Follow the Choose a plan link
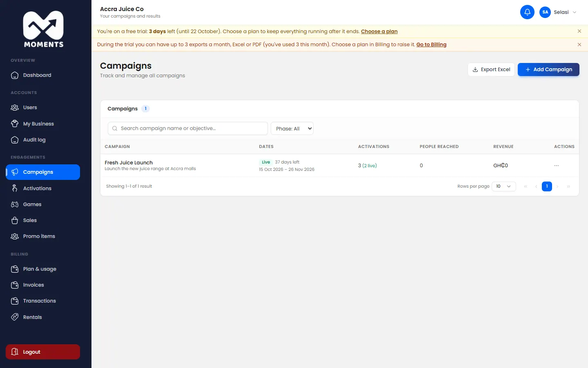Viewport: 588px width, 368px height. pyautogui.click(x=379, y=31)
